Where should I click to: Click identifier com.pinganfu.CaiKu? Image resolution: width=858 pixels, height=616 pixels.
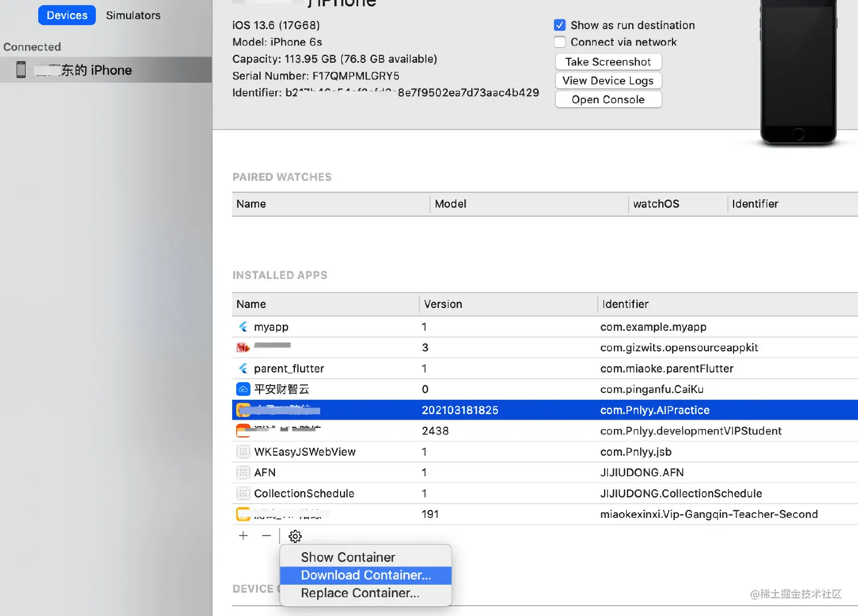point(651,389)
